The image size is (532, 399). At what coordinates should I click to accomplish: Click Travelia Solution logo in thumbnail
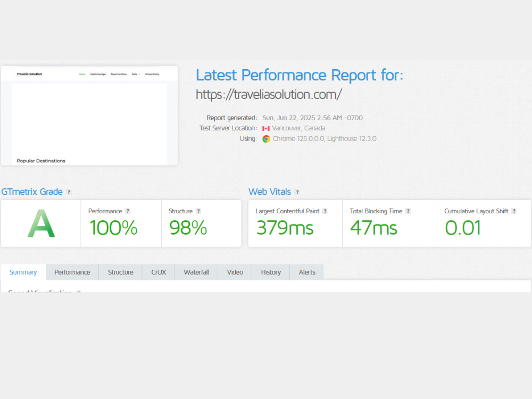29,74
